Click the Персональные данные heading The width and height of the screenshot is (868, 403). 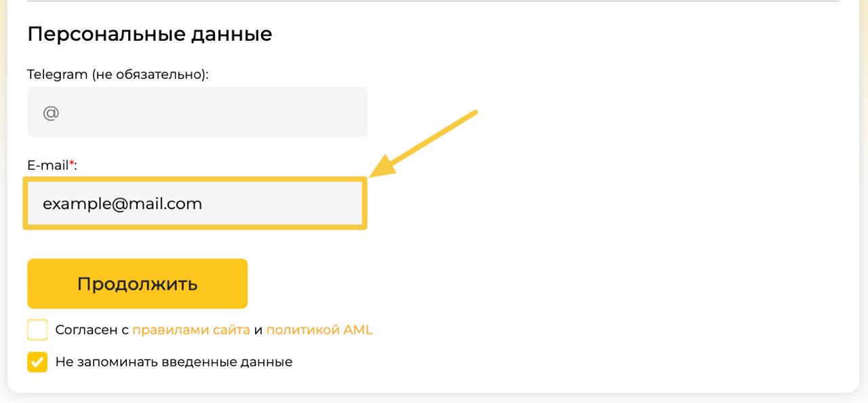tap(149, 34)
